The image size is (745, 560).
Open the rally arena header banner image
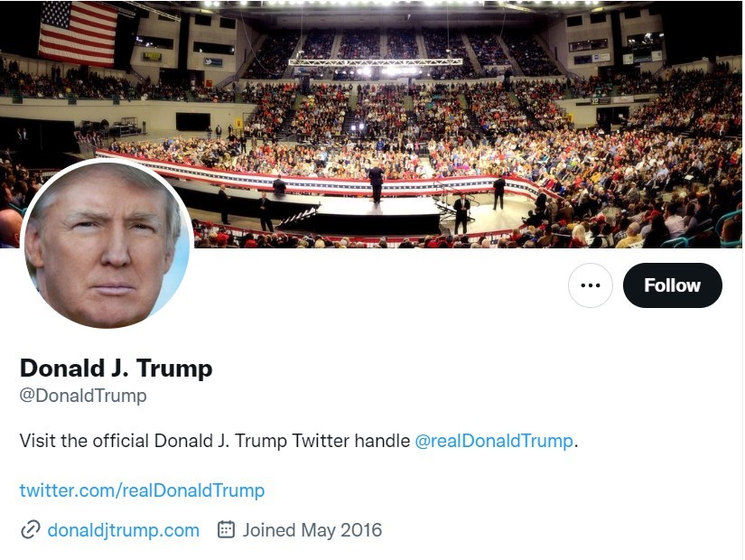click(x=371, y=124)
